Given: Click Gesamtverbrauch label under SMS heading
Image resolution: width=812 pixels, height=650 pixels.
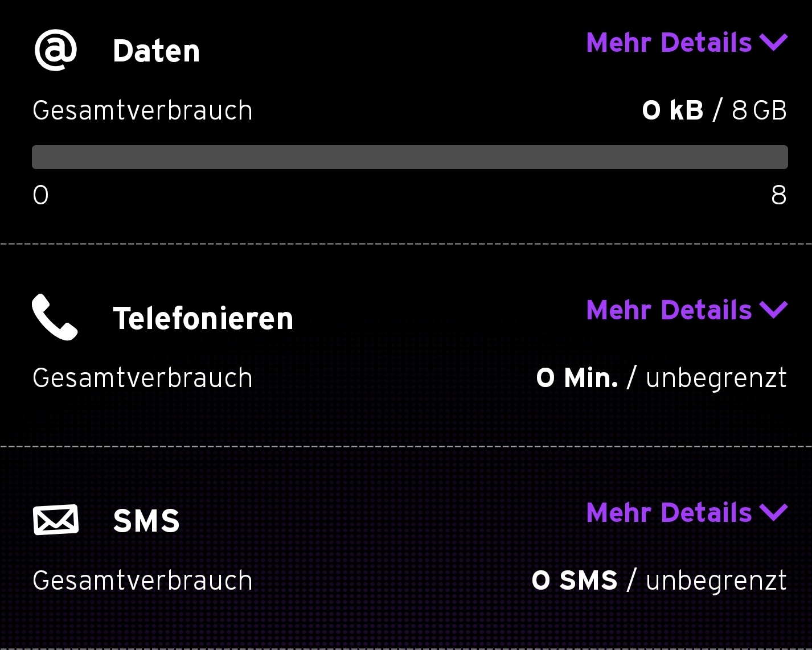Looking at the screenshot, I should click(142, 581).
